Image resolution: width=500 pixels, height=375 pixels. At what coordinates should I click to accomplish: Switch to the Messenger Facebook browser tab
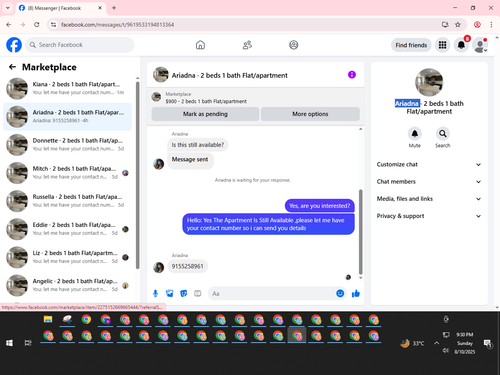(x=61, y=8)
